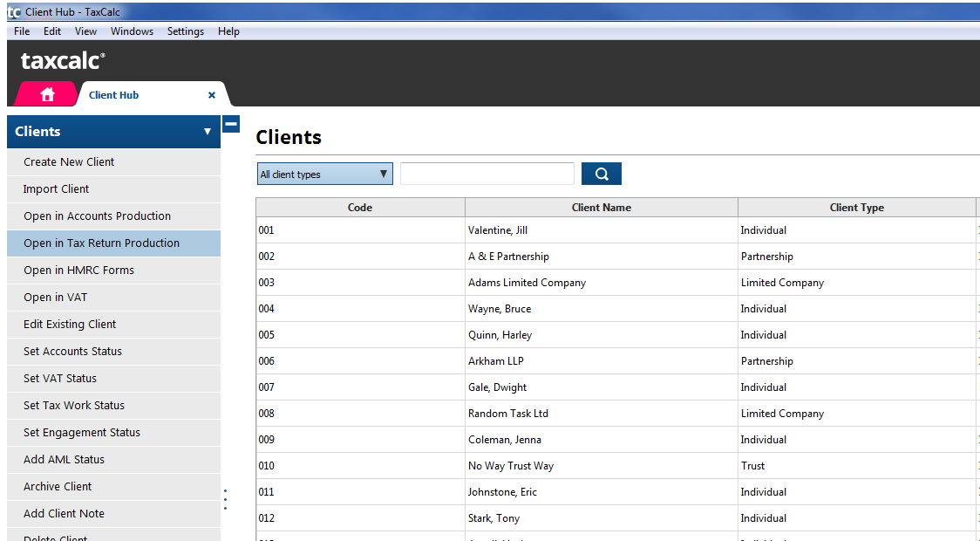
Task: Sort by the Client Name column header
Action: pyautogui.click(x=602, y=208)
